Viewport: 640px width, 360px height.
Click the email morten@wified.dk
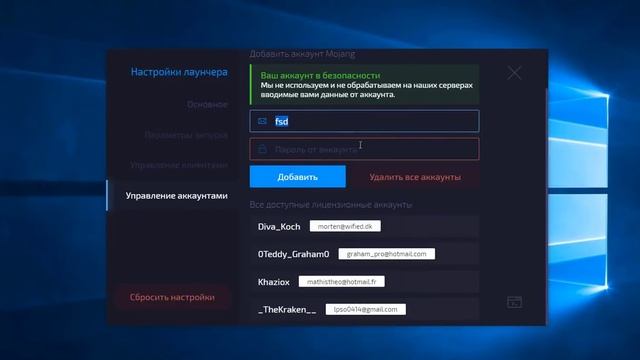point(345,226)
